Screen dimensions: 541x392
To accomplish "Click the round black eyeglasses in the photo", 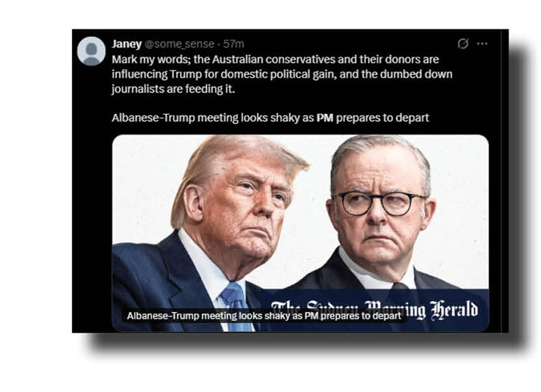I will pos(379,203).
